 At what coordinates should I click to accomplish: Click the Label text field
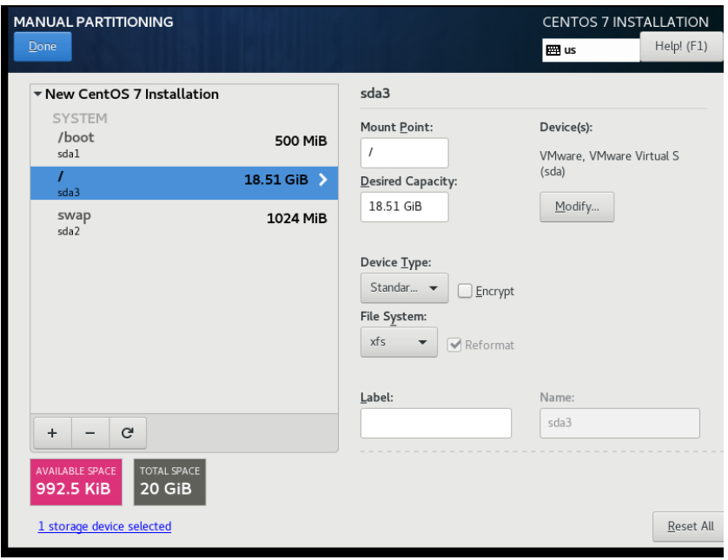click(x=436, y=423)
